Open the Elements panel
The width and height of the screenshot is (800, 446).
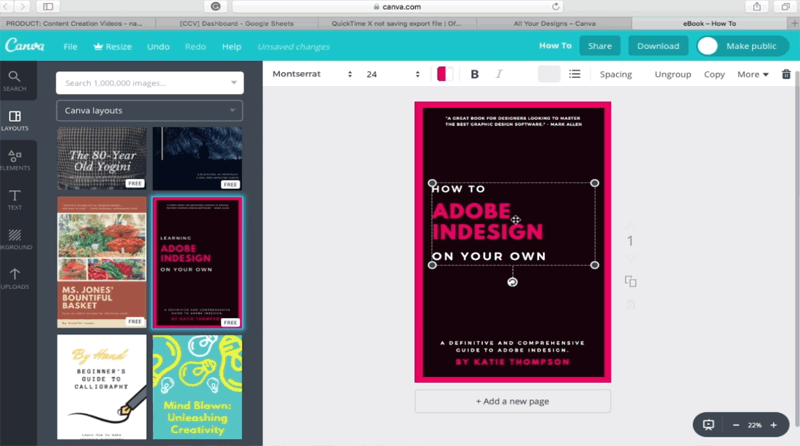(x=14, y=160)
